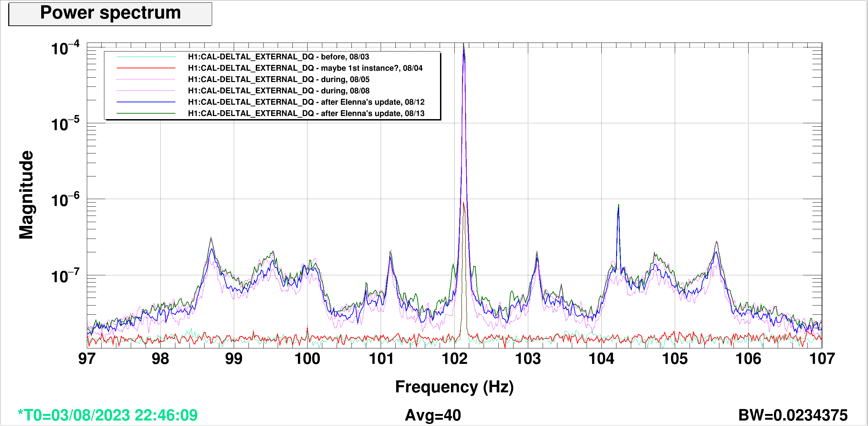Viewport: 868px width, 426px height.
Task: Select legend entry 'after Elenna's update, 08/12'
Action: click(x=306, y=102)
